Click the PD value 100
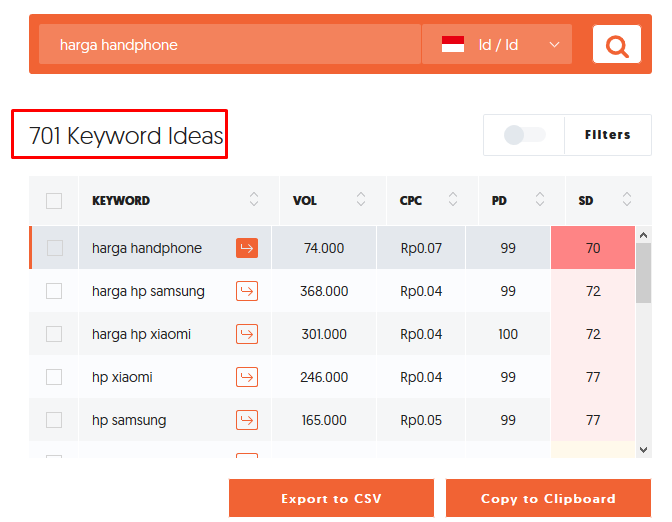Viewport: 672px width, 522px height. point(508,334)
